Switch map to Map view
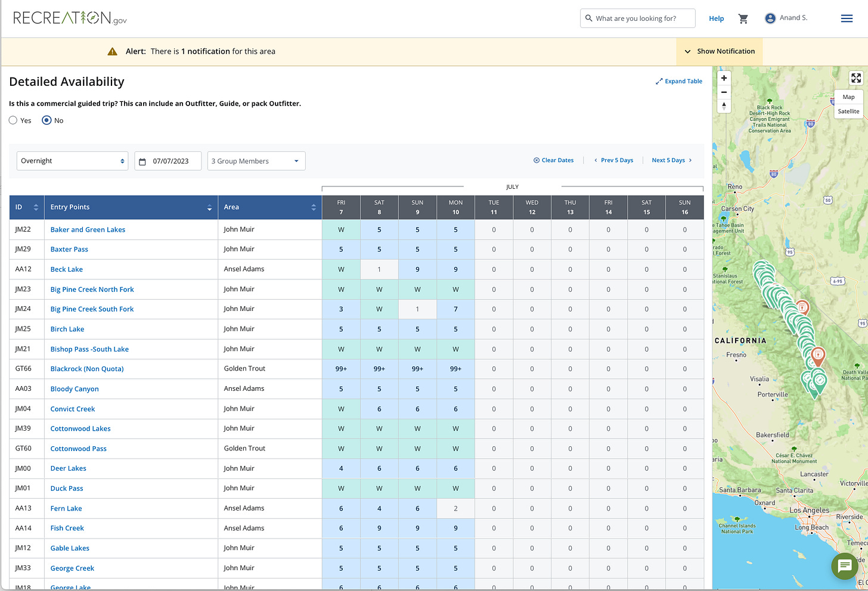The width and height of the screenshot is (868, 591). pyautogui.click(x=848, y=97)
